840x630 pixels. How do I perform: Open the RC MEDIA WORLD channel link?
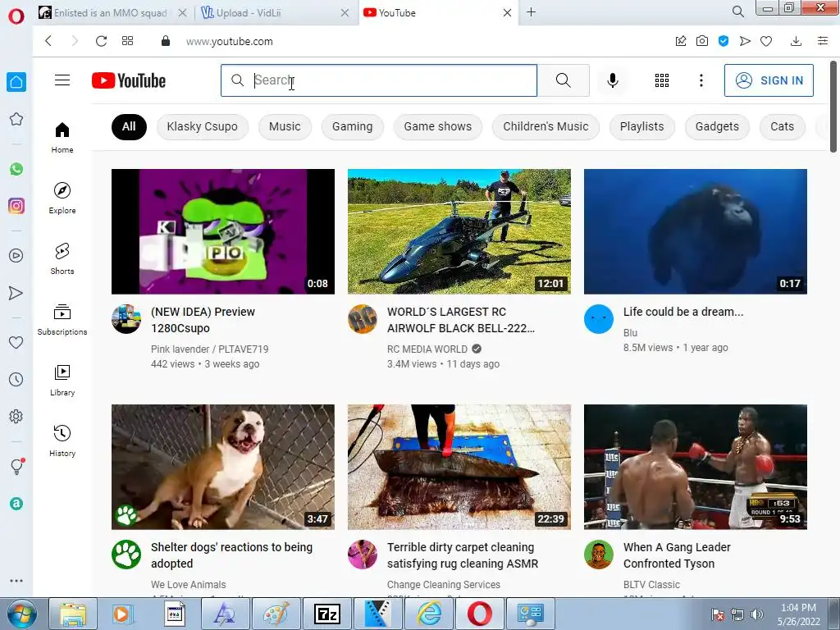tap(427, 349)
